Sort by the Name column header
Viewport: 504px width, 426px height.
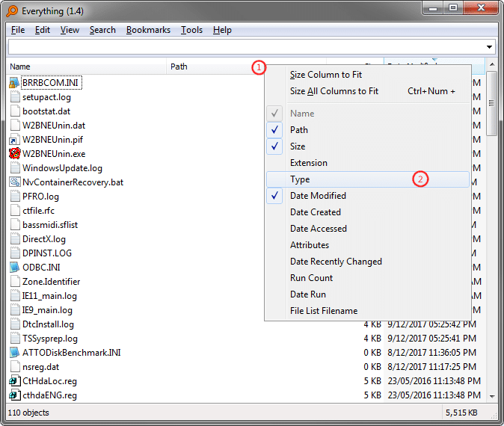75,67
